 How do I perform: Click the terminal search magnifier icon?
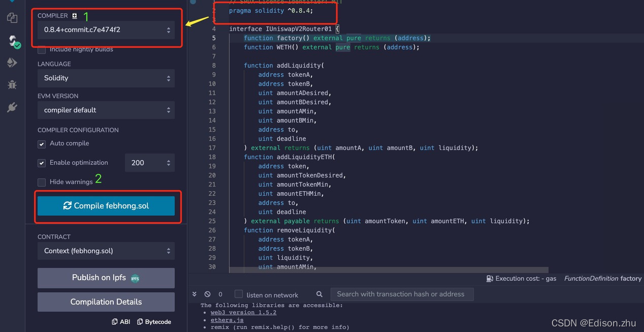pyautogui.click(x=319, y=294)
